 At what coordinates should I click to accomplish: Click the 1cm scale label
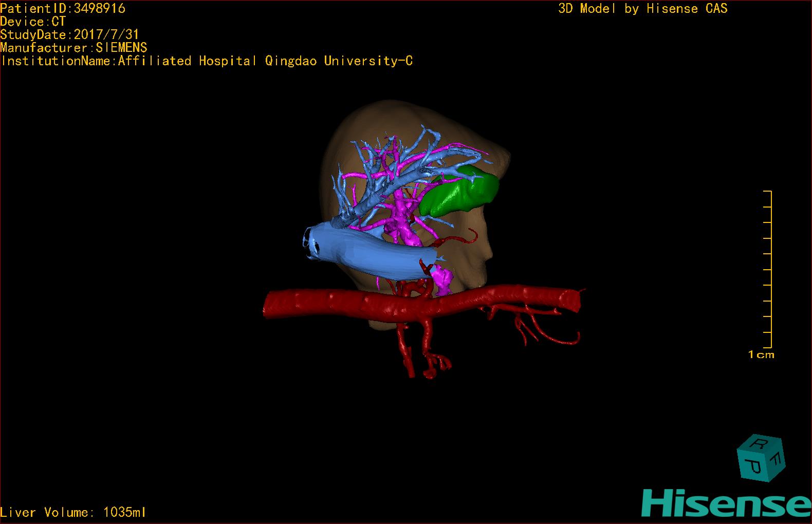(761, 354)
